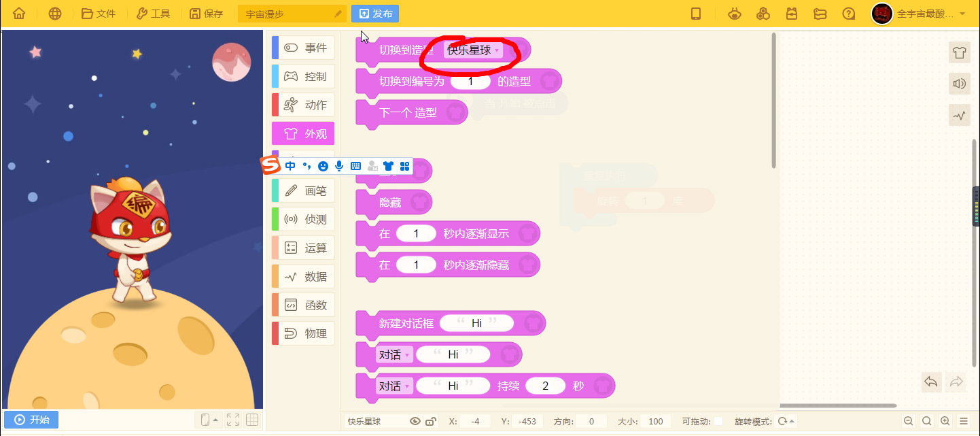The height and width of the screenshot is (436, 980).
Task: Open the backpack icon in top bar
Action: tap(792, 14)
